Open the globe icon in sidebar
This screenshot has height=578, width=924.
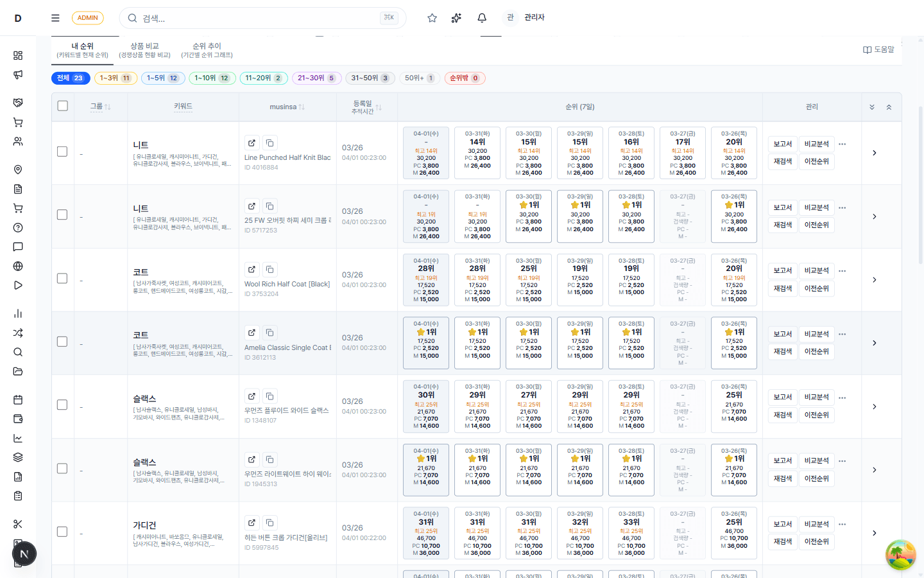click(x=18, y=266)
